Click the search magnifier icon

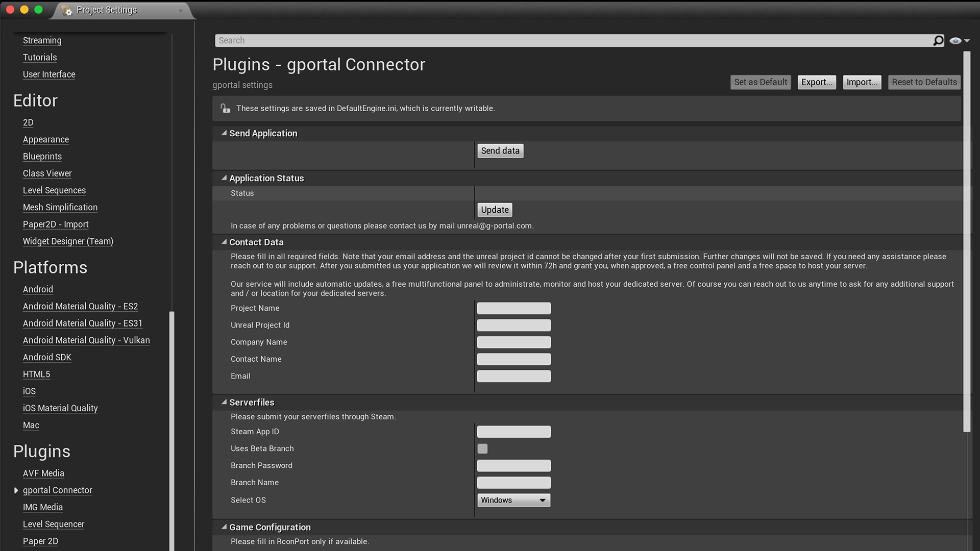point(938,40)
